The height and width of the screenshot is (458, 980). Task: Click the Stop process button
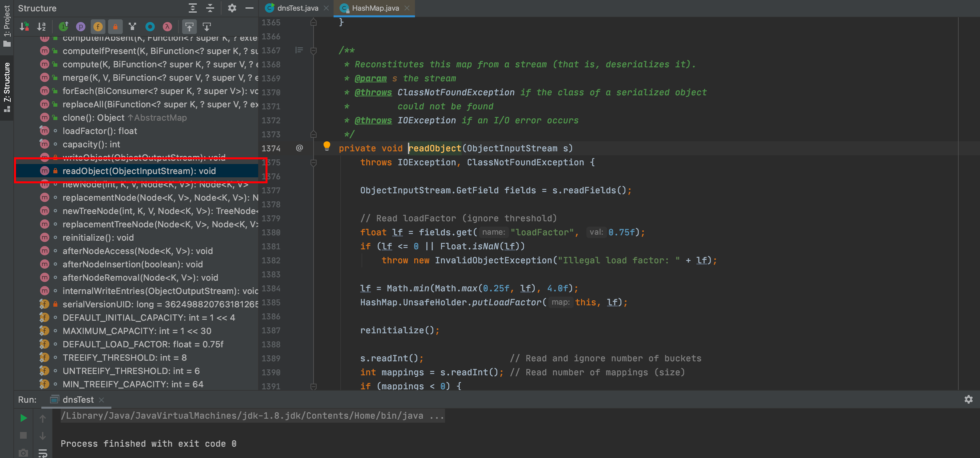(x=23, y=435)
